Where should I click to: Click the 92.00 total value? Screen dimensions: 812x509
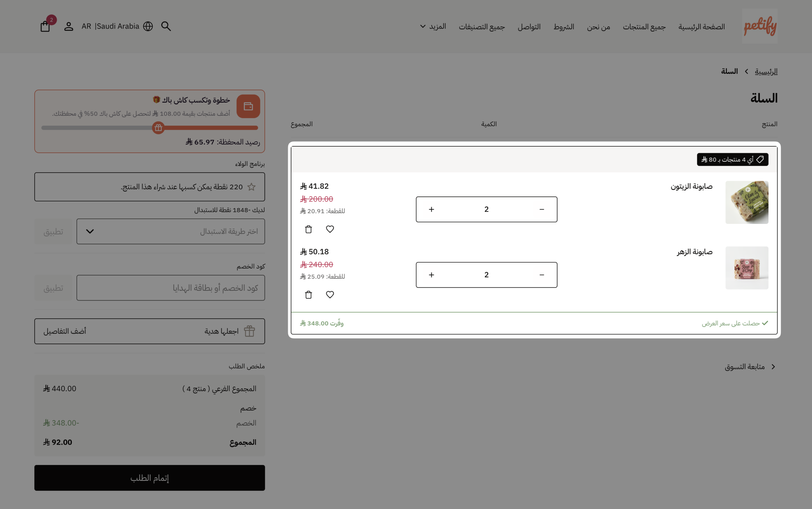pyautogui.click(x=57, y=442)
